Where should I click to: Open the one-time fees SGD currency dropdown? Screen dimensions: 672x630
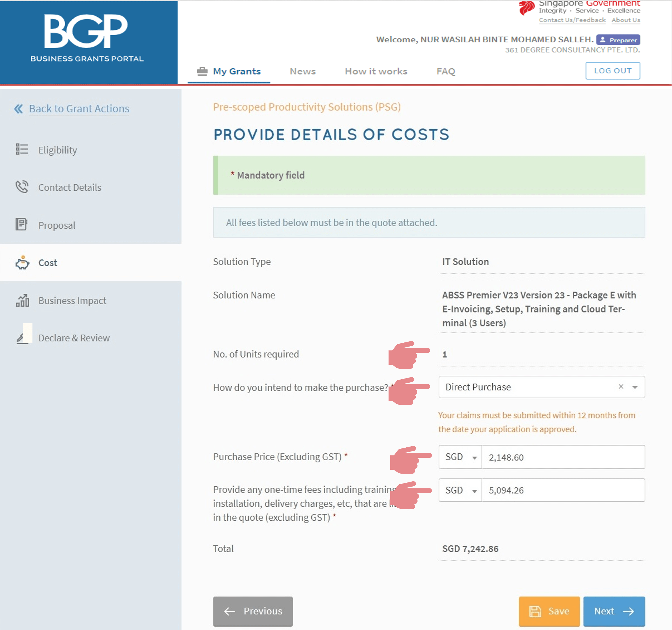coord(460,490)
